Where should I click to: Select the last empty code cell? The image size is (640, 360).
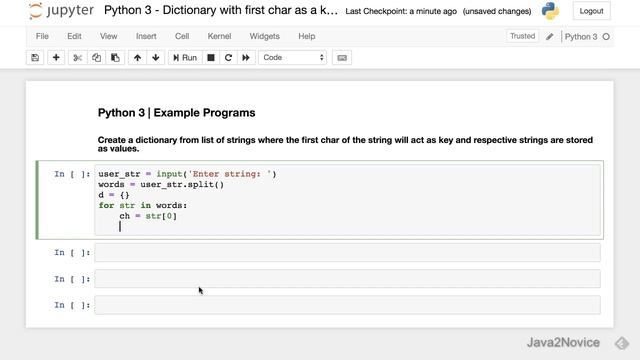click(347, 305)
